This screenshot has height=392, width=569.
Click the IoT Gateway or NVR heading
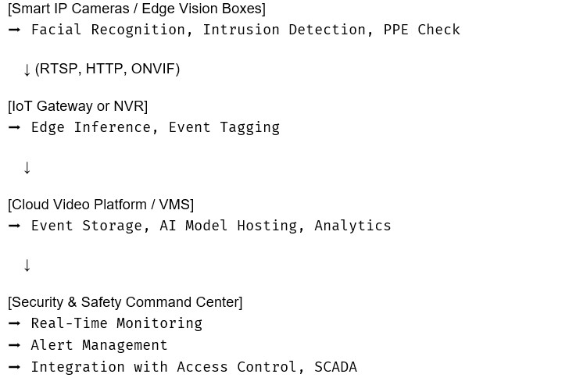(77, 107)
